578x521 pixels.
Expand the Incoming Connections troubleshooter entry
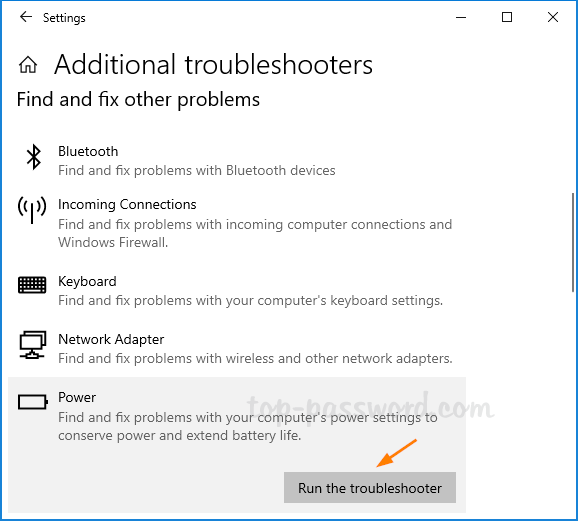point(237,223)
